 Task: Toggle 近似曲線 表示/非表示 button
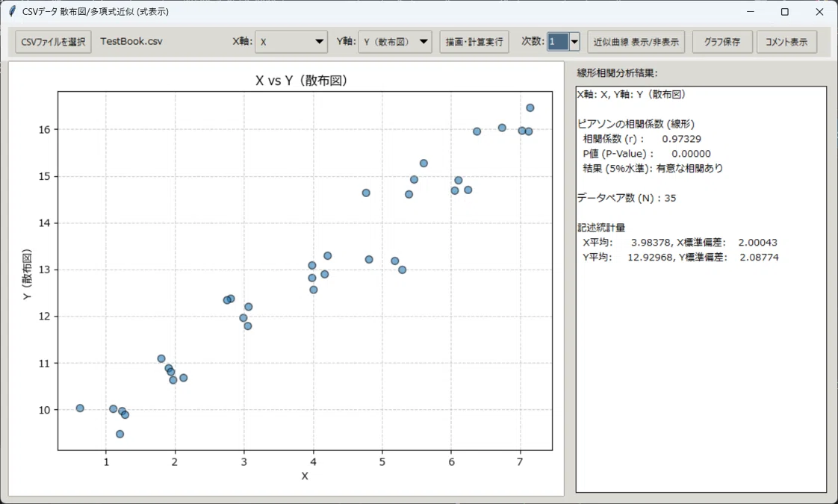coord(636,42)
